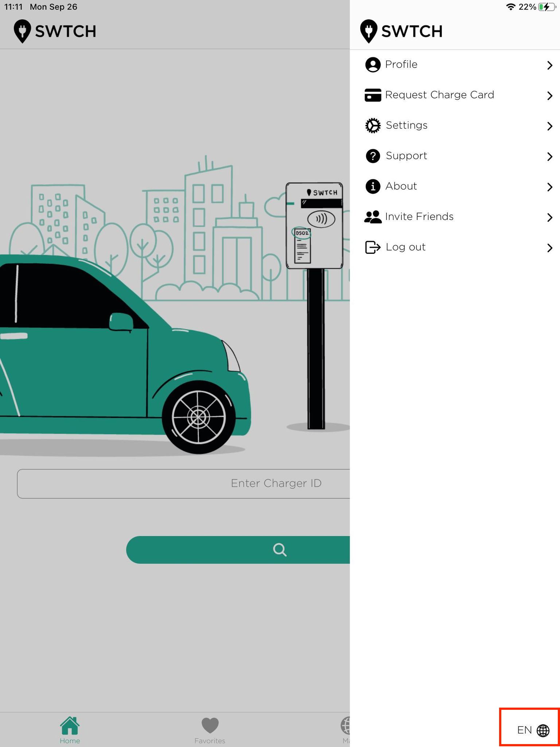Screen dimensions: 560x747
Task: Expand the Request Charge Card chevron
Action: pos(550,96)
